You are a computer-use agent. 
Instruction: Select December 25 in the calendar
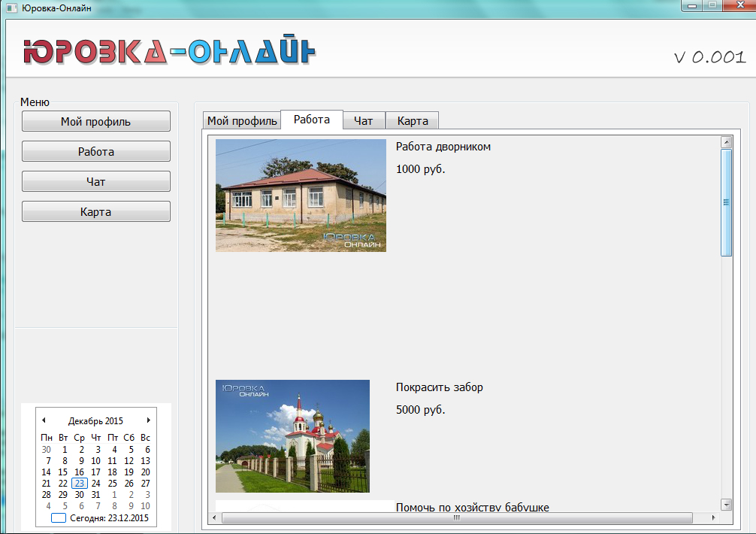pos(113,484)
